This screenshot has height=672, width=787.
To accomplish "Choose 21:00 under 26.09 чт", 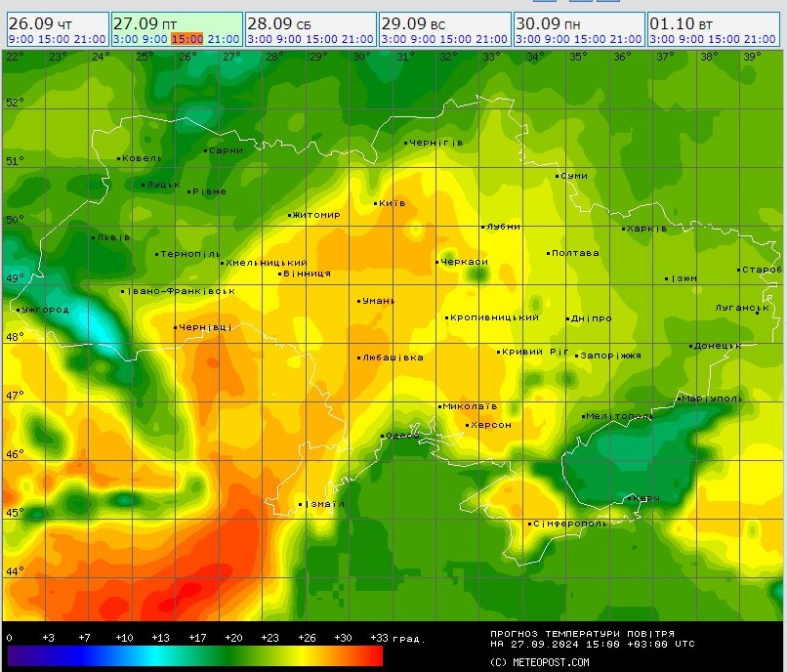I will pos(89,39).
